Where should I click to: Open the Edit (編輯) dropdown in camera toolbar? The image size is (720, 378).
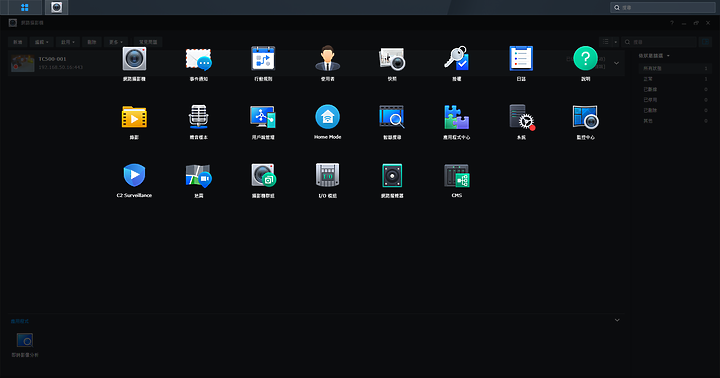(x=41, y=42)
